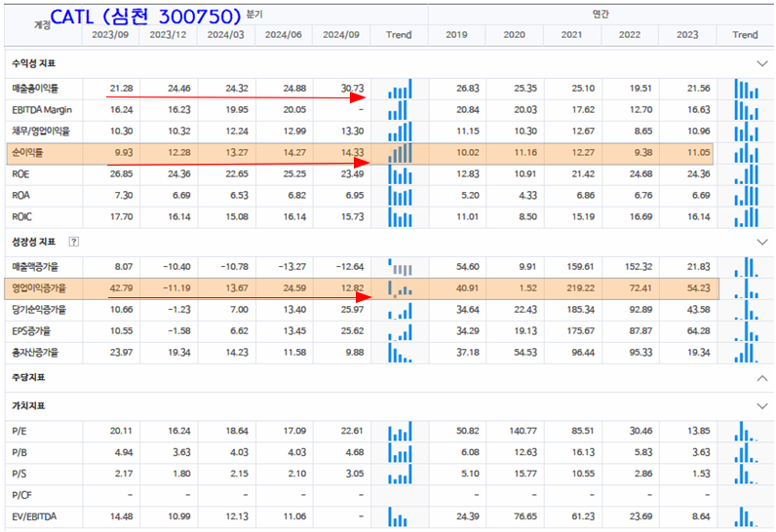The width and height of the screenshot is (776, 532).
Task: Click annual trend chart for EV/EBITDA
Action: pos(745,515)
